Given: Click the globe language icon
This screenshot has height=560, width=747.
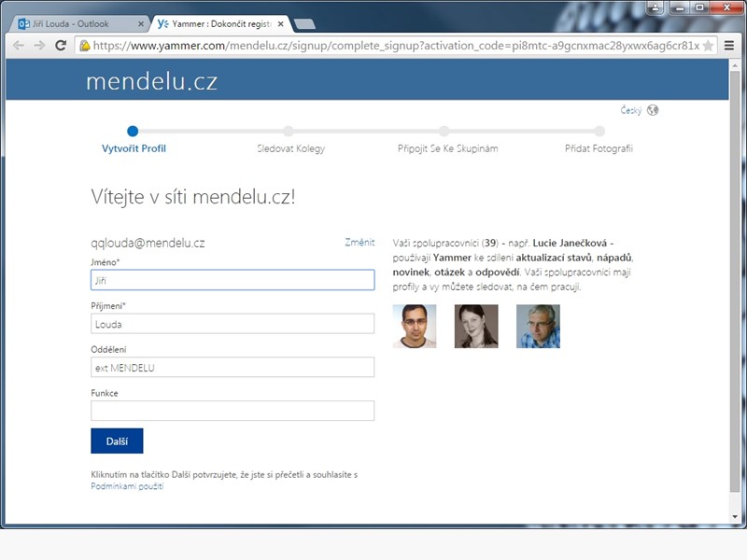Looking at the screenshot, I should tap(653, 110).
